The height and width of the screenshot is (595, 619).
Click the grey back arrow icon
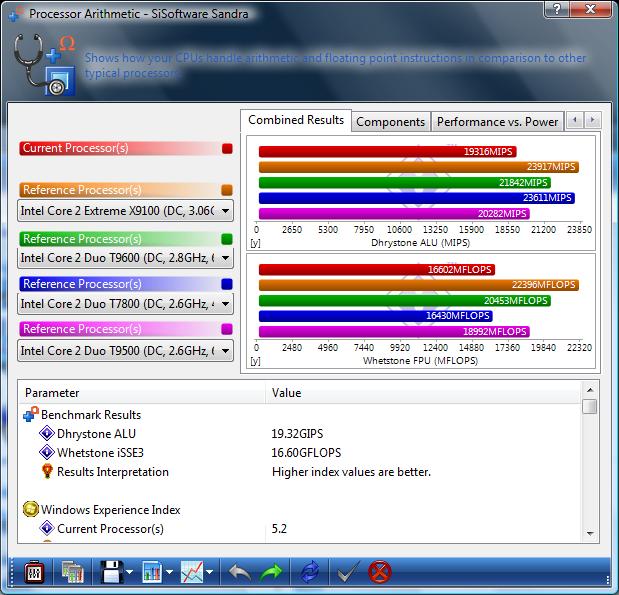pyautogui.click(x=239, y=572)
